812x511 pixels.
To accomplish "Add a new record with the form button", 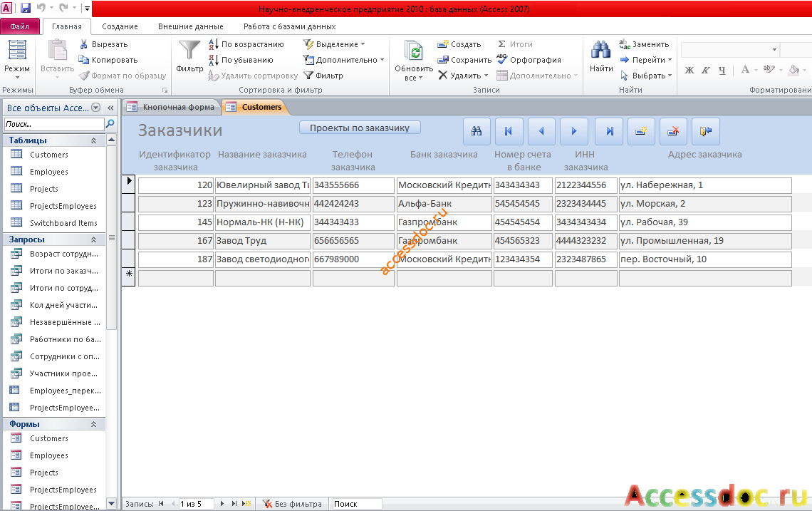I will [x=641, y=131].
